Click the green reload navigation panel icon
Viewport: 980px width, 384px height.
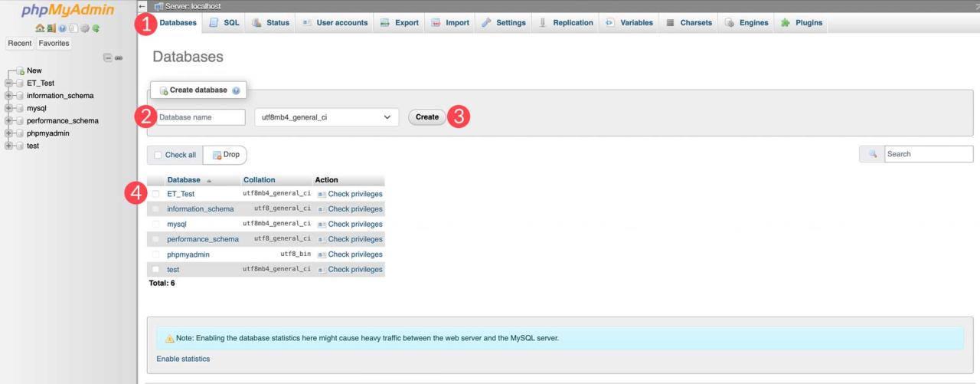[96, 28]
